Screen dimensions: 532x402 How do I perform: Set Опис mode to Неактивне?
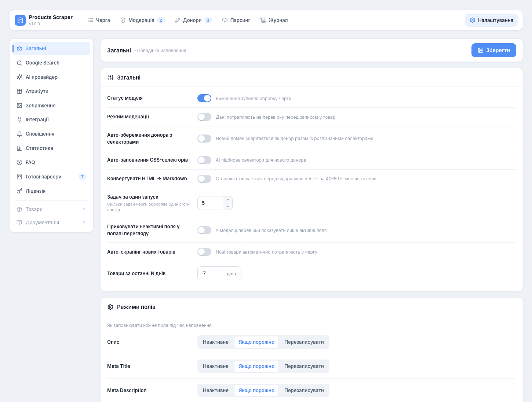tap(216, 342)
